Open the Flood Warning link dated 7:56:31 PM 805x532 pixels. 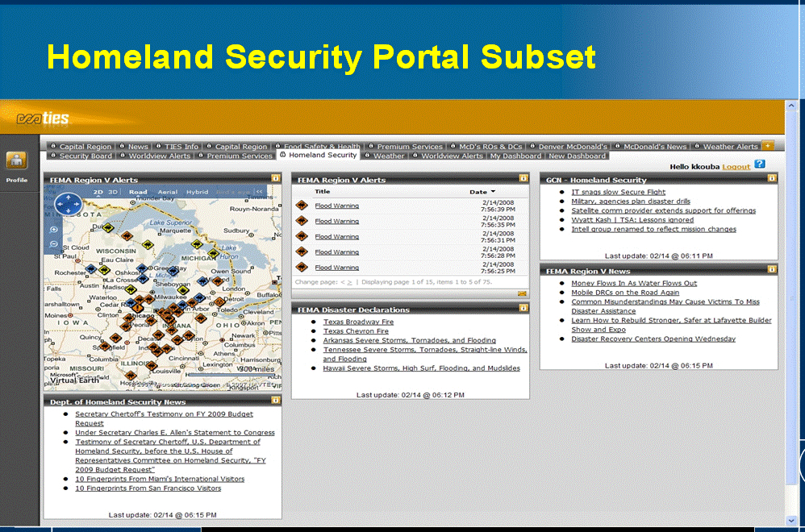tap(337, 236)
